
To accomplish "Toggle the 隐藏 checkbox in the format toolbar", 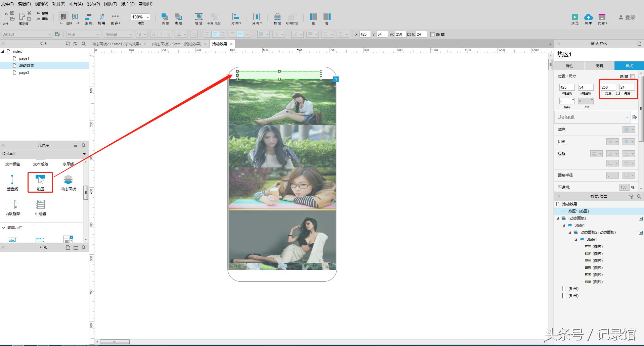I will [x=433, y=35].
